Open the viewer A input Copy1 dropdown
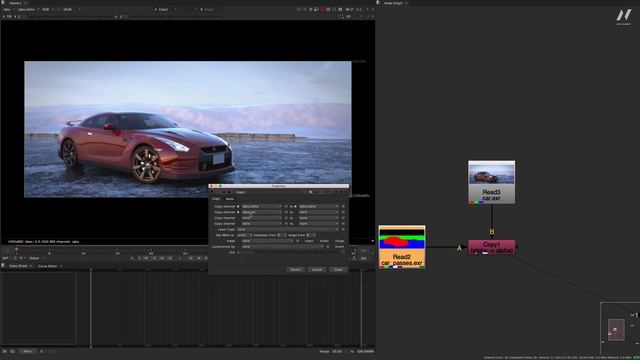This screenshot has height=360, width=640. coord(165,9)
